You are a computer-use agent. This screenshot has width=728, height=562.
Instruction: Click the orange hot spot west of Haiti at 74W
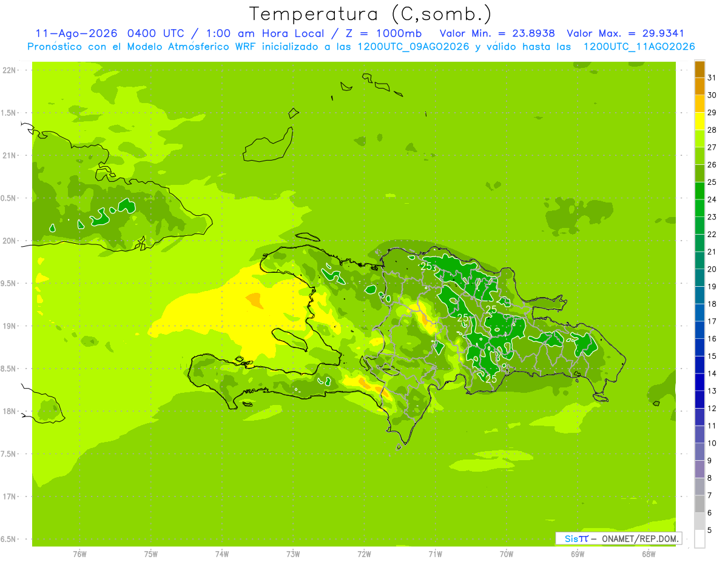click(x=254, y=299)
